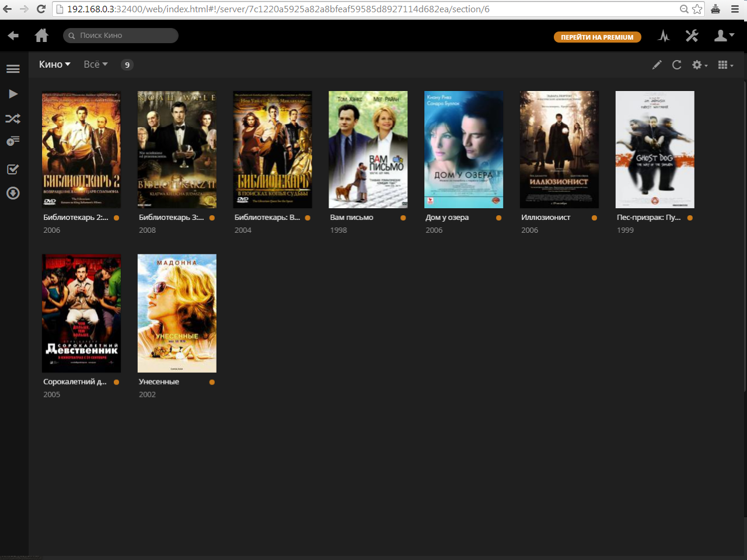Click the Библиотекарь 2 title link
The width and height of the screenshot is (747, 560).
[76, 218]
